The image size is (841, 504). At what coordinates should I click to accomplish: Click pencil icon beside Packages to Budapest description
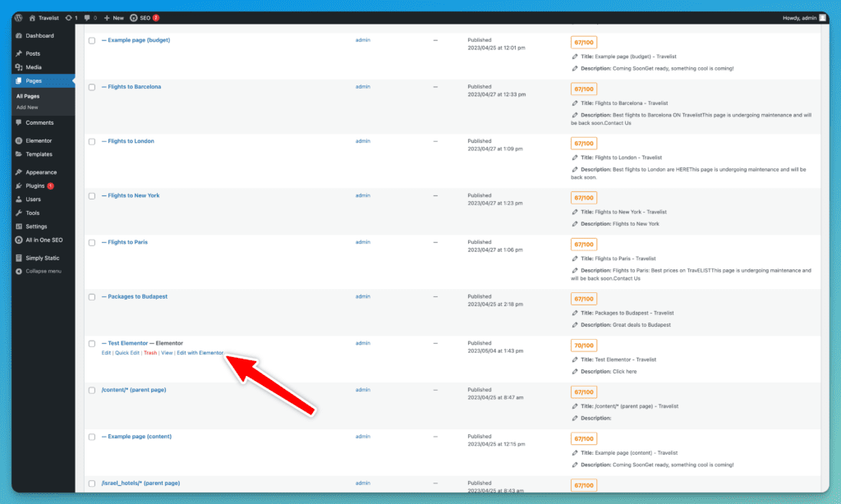click(x=575, y=325)
